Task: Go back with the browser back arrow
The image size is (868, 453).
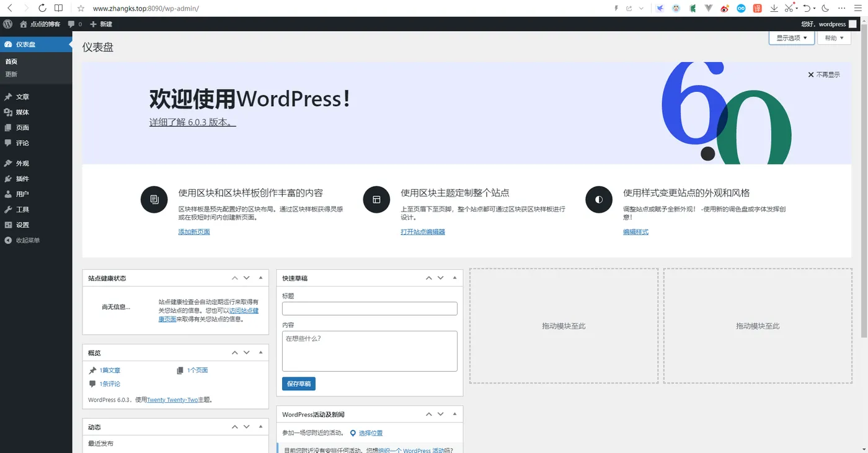Action: point(9,8)
